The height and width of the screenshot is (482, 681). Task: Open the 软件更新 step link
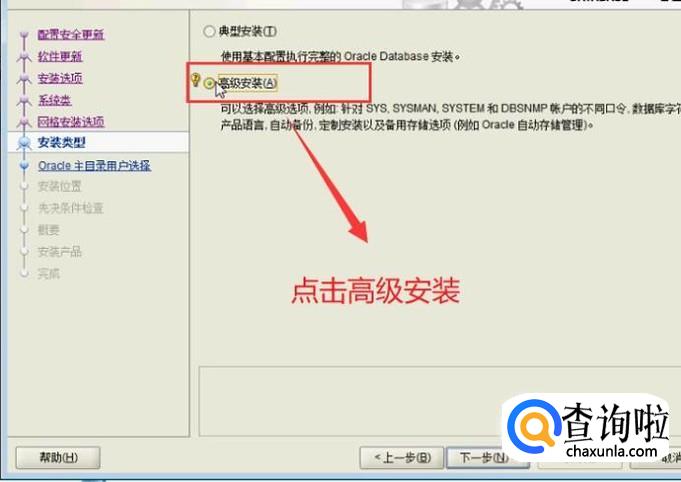60,56
